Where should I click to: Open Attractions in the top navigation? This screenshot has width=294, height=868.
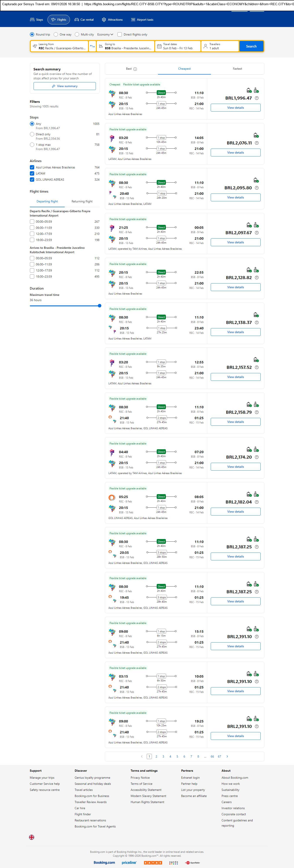click(x=112, y=20)
